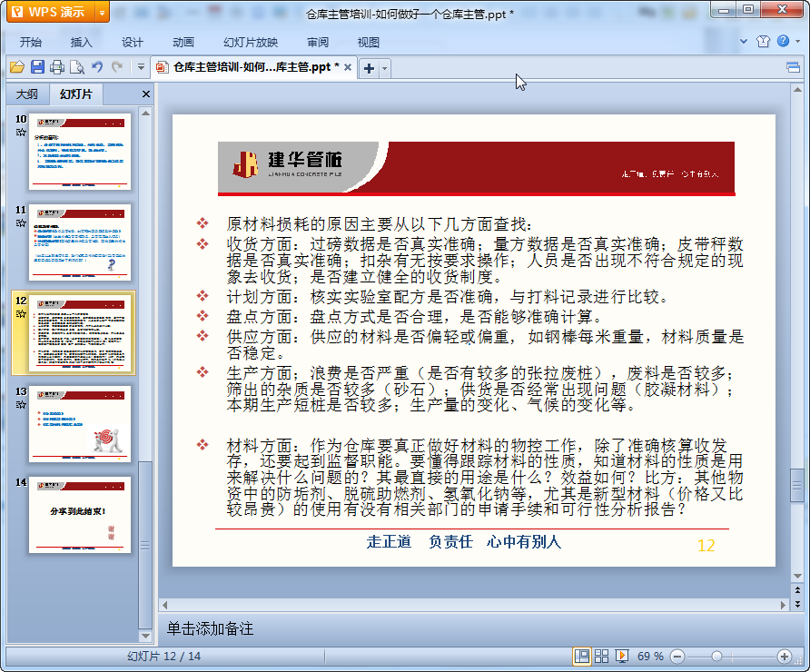Viewport: 810px width, 672px height.
Task: Select slide 11 thumbnail
Action: pyautogui.click(x=80, y=242)
